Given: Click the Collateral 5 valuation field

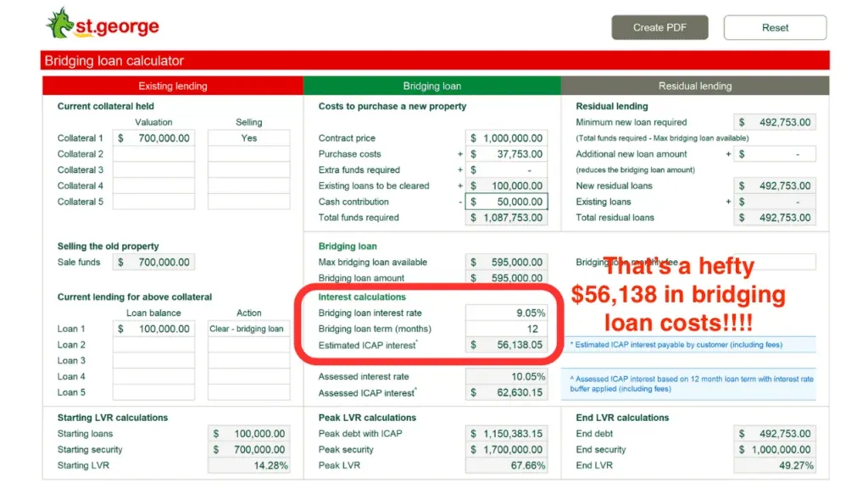Looking at the screenshot, I should pyautogui.click(x=154, y=202).
